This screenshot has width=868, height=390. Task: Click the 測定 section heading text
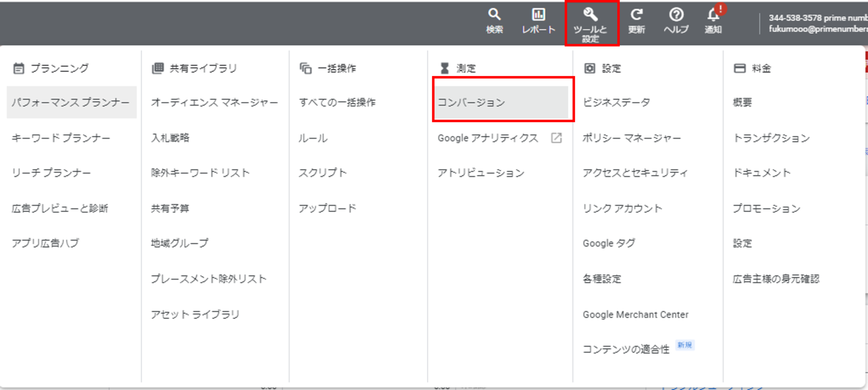pyautogui.click(x=466, y=68)
